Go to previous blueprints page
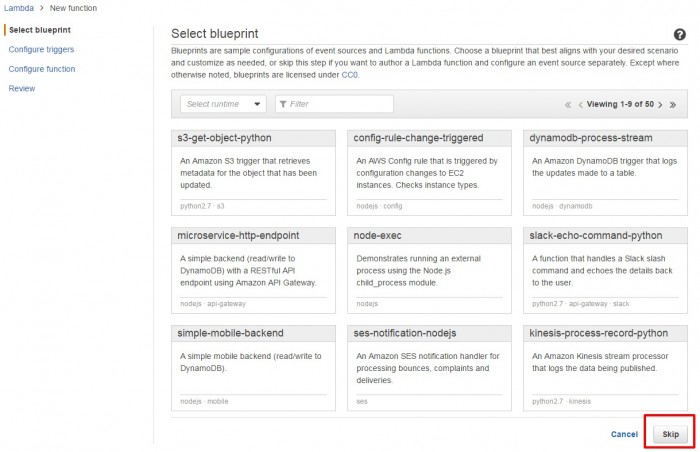Viewport: 700px width, 452px height. click(580, 105)
